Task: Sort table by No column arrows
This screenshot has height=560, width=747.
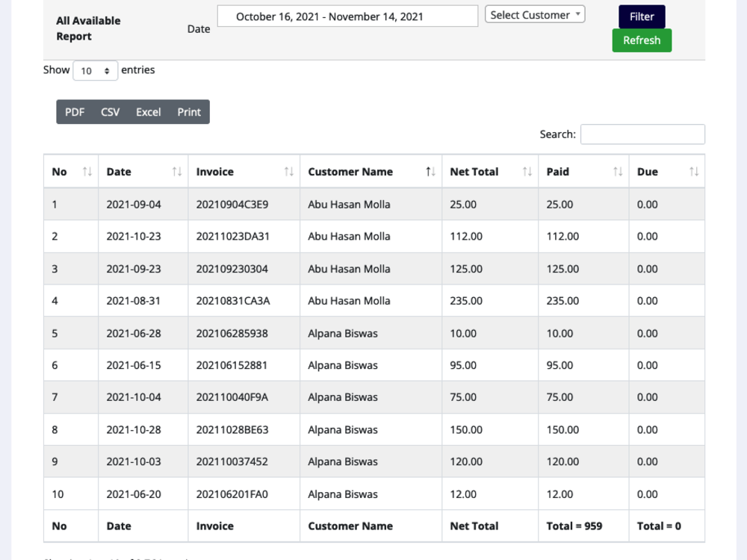Action: [x=87, y=172]
